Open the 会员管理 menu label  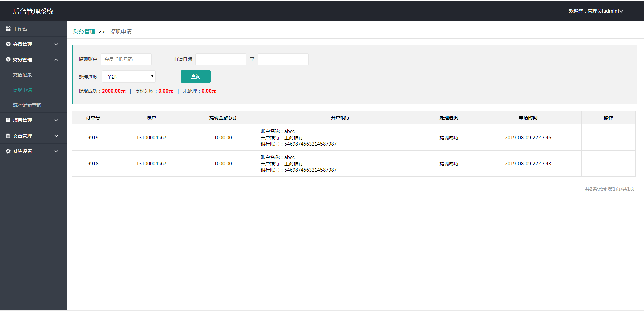22,44
